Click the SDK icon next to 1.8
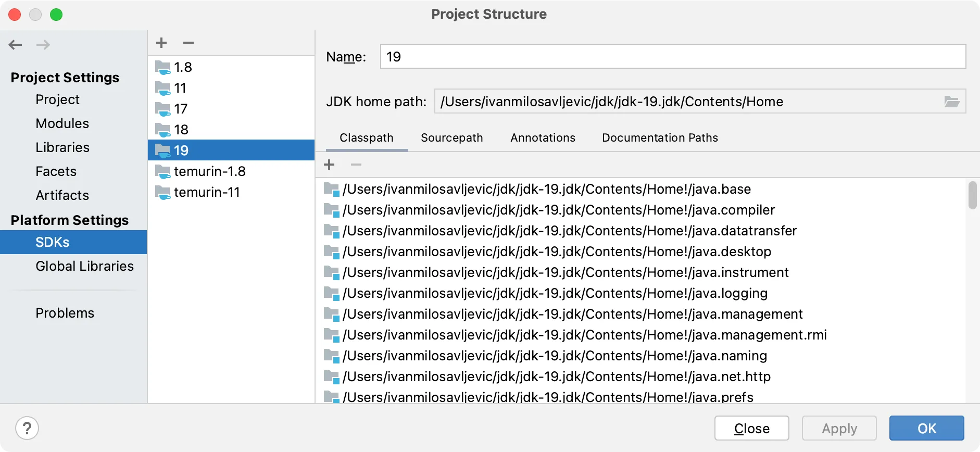The image size is (980, 452). click(163, 67)
